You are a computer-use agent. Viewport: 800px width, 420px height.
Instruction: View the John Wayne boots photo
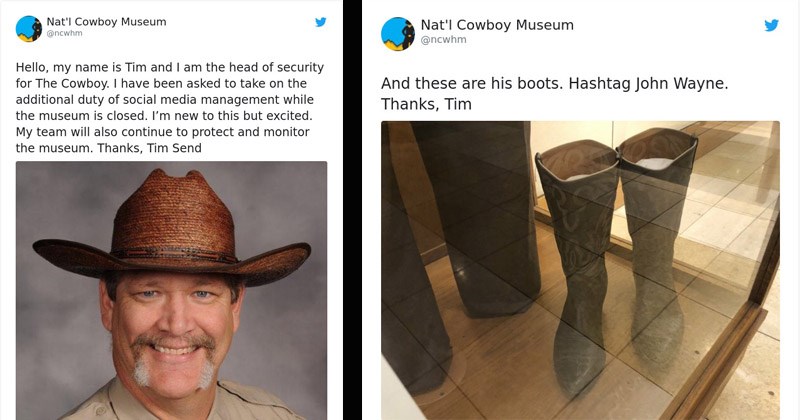coord(580,270)
